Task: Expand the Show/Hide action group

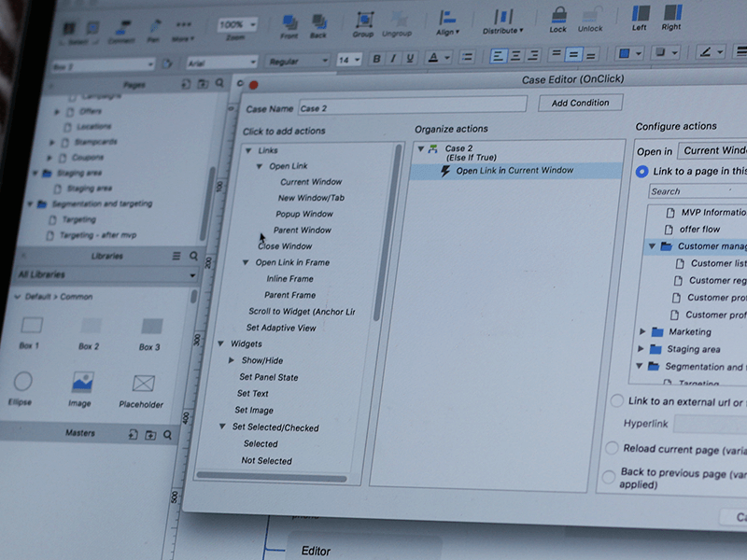Action: point(231,360)
